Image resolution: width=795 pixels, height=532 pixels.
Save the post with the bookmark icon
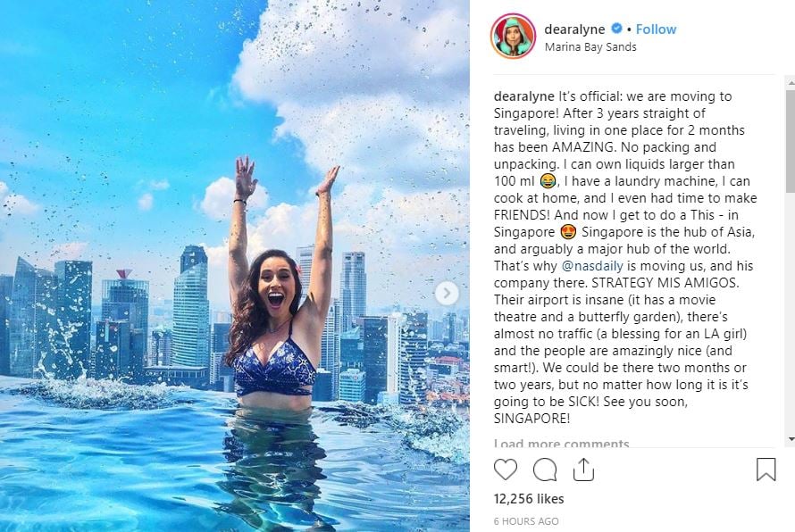click(766, 470)
